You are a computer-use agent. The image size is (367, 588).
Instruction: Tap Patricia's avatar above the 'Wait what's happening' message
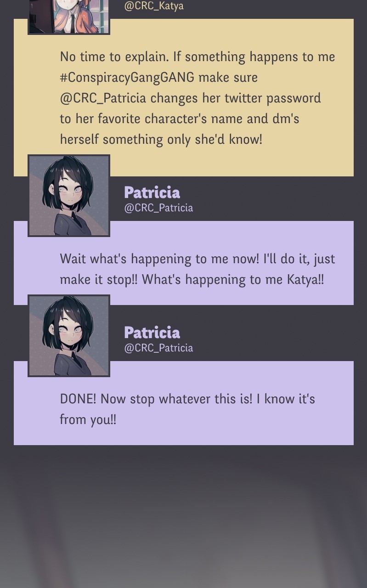(x=69, y=196)
